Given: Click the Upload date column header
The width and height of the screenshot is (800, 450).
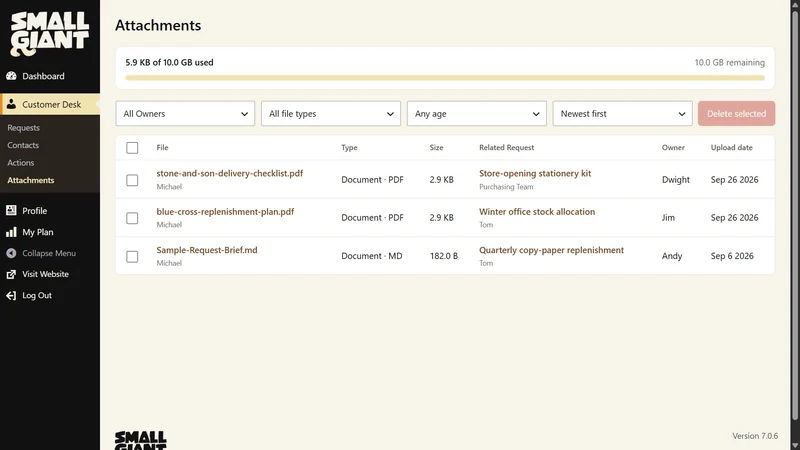Looking at the screenshot, I should pyautogui.click(x=732, y=147).
